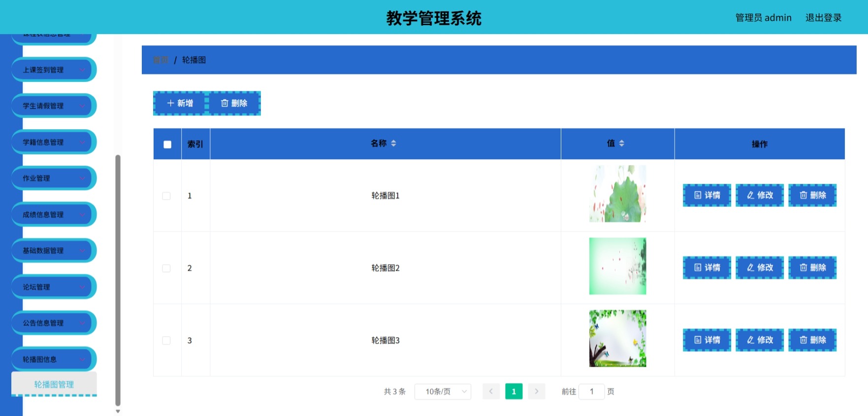The width and height of the screenshot is (868, 416).
Task: Click 删除 for 轮播图2 row
Action: 812,268
